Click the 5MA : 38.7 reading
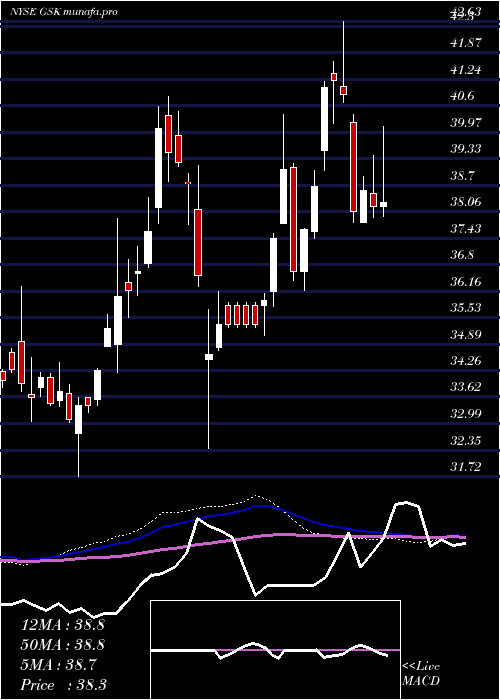Screen dimensions: 500x700 point(59,665)
